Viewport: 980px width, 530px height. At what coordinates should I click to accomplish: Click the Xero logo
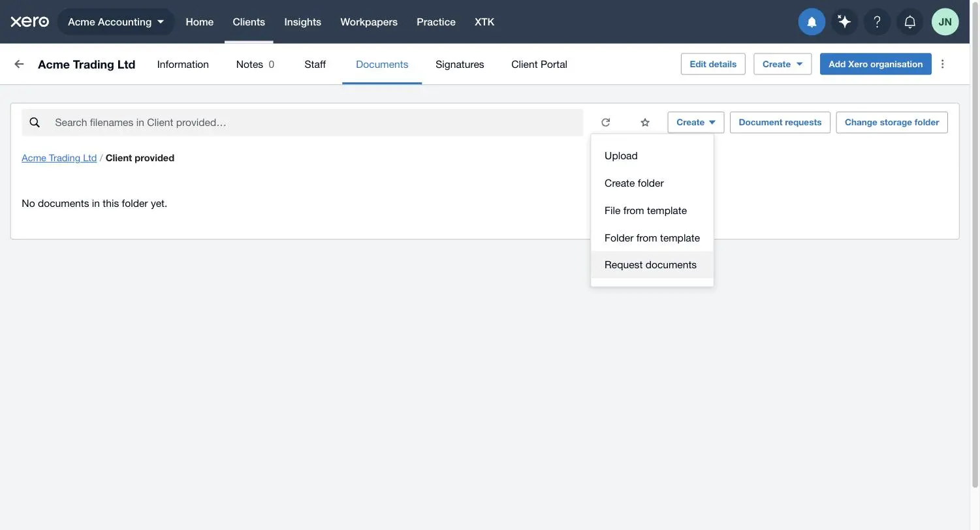tap(29, 22)
